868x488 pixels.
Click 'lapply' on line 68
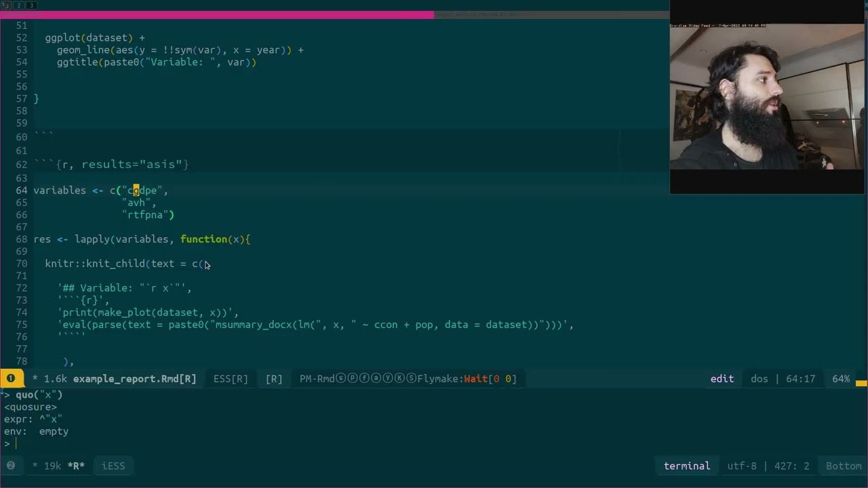92,239
